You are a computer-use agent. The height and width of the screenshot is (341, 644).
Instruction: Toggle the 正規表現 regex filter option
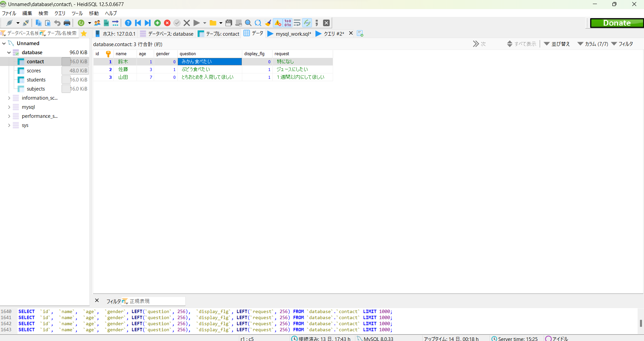139,301
